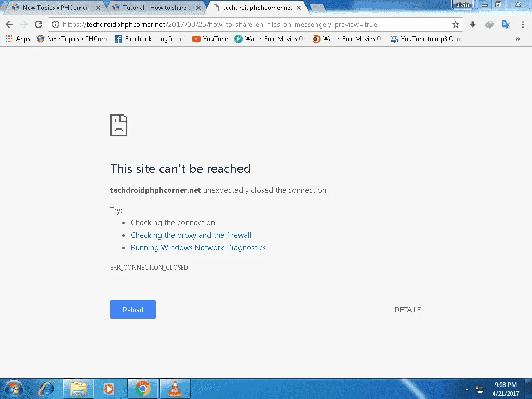
Task: Close the techdroidphphcorner.net tab
Action: pos(299,7)
